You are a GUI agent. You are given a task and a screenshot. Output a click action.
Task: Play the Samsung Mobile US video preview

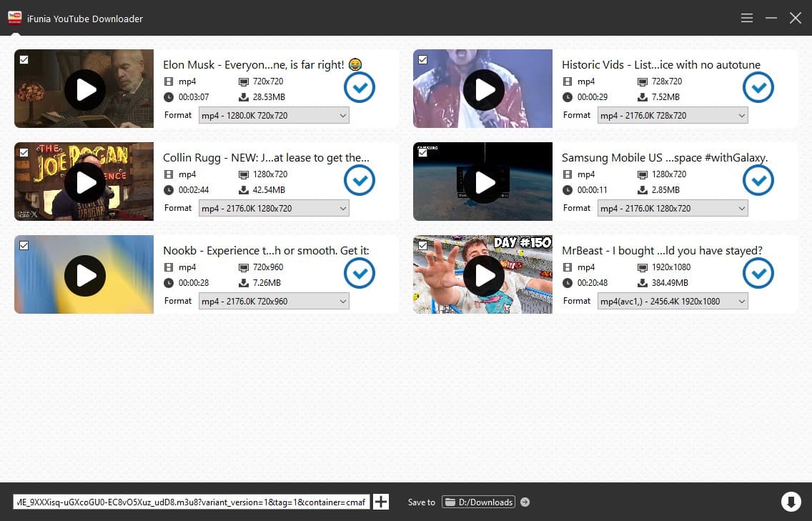pos(484,182)
